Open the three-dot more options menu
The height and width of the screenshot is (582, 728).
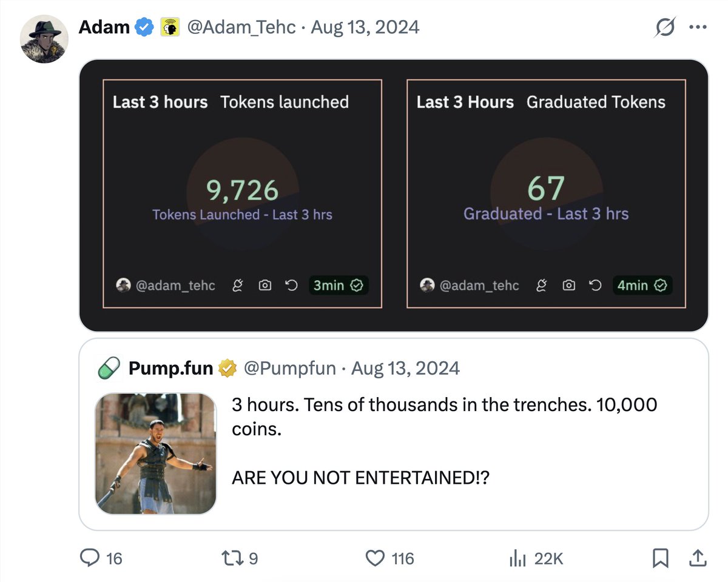pos(698,28)
